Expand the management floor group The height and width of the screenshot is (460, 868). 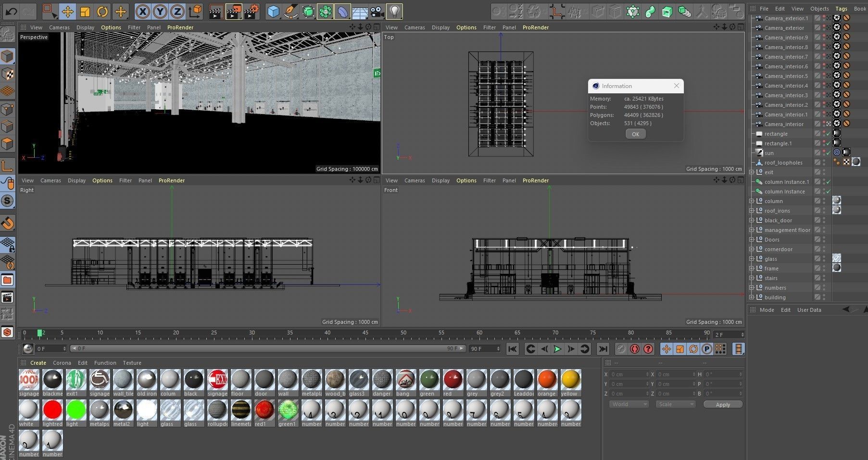point(752,230)
